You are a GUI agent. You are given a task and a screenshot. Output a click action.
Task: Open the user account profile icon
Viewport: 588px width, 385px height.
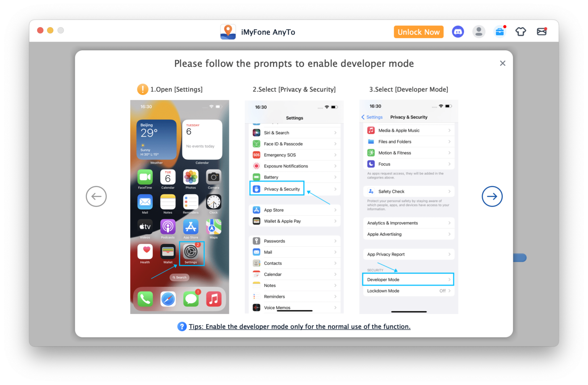point(479,32)
